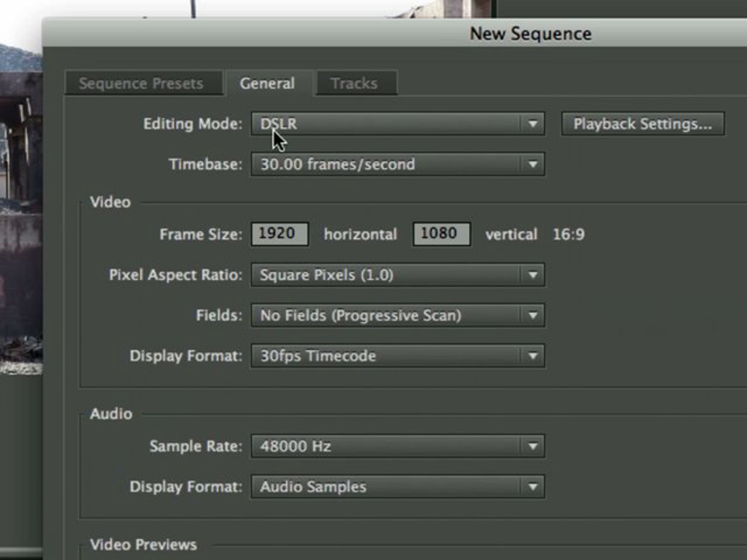Click the Sample Rate label
This screenshot has width=747, height=560.
click(196, 446)
